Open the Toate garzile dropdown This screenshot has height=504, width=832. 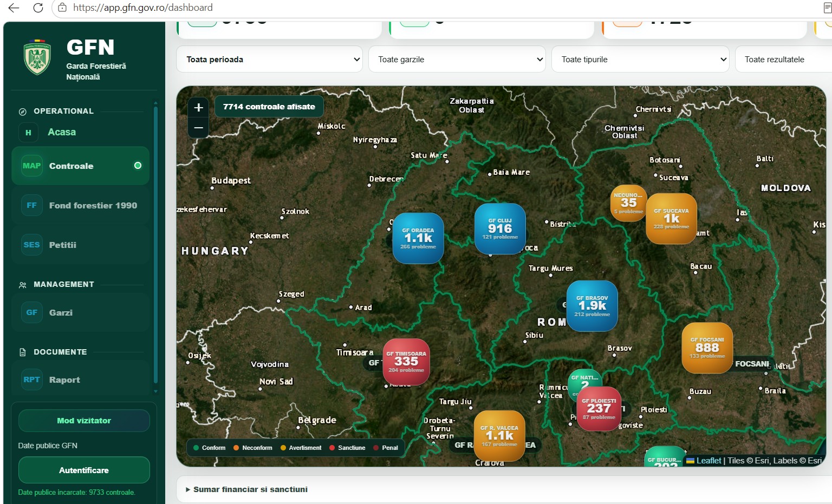click(x=457, y=59)
